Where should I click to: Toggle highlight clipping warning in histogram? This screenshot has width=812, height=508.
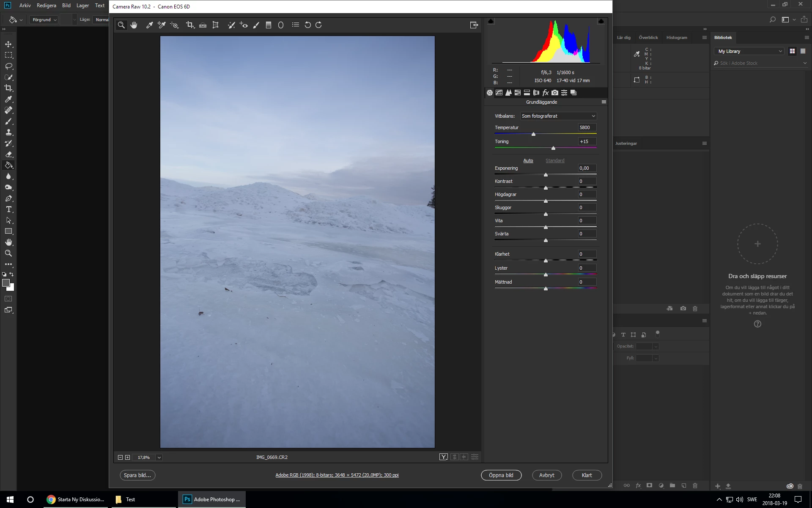click(x=601, y=21)
